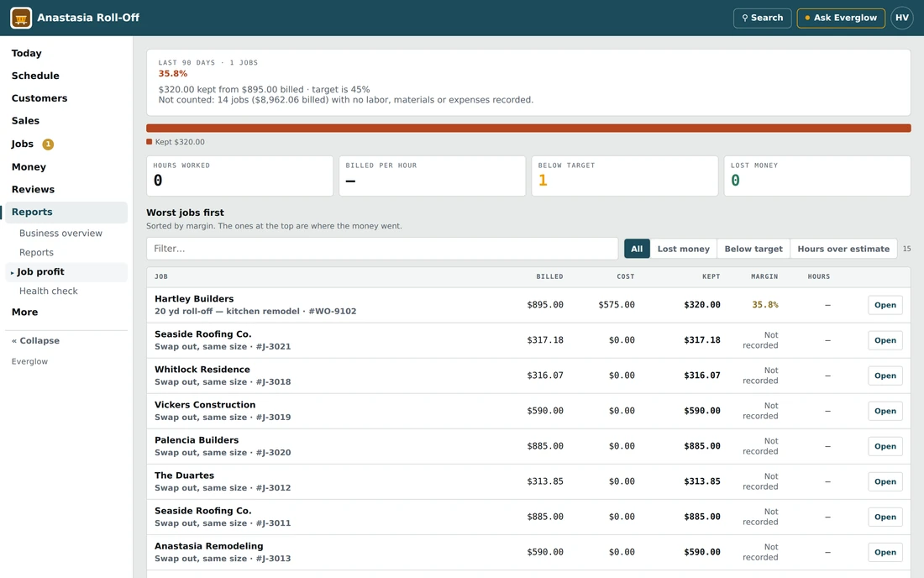Click the Margin column header
Image resolution: width=924 pixels, height=578 pixels.
click(x=764, y=276)
